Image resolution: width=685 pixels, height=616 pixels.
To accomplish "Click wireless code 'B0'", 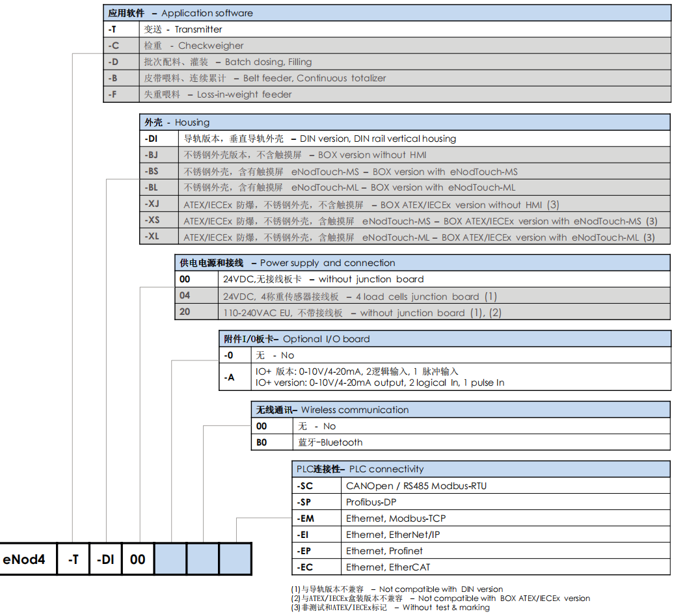I will (272, 442).
